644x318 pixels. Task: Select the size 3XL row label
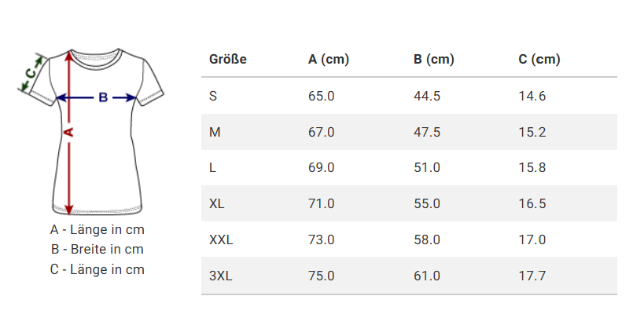[x=220, y=276]
